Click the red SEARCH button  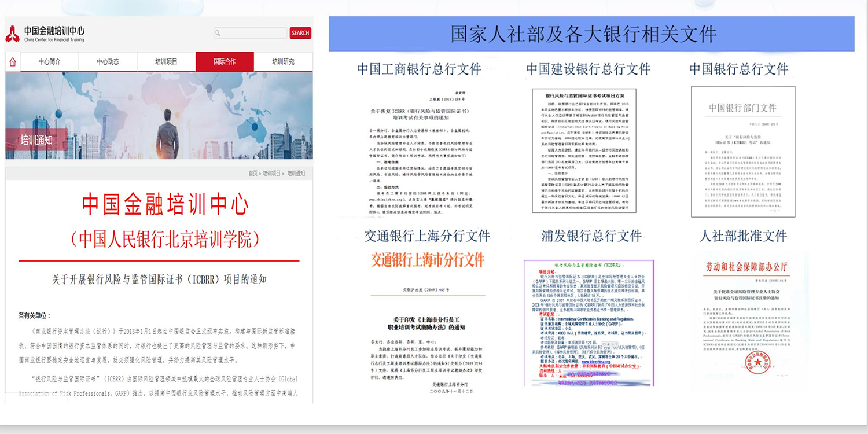point(300,33)
